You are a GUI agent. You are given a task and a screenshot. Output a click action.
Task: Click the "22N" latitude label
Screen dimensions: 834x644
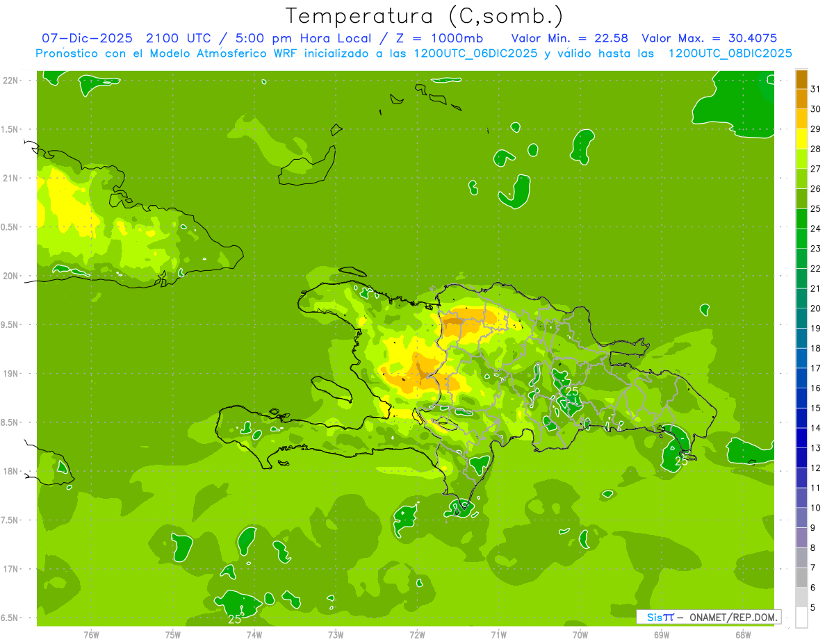(x=10, y=81)
